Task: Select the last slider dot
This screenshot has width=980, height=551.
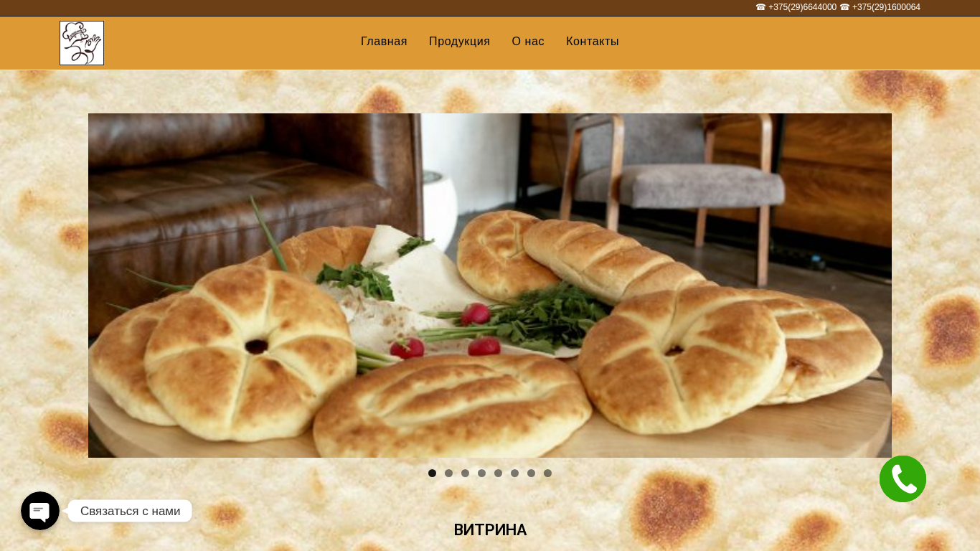Action: click(x=547, y=474)
